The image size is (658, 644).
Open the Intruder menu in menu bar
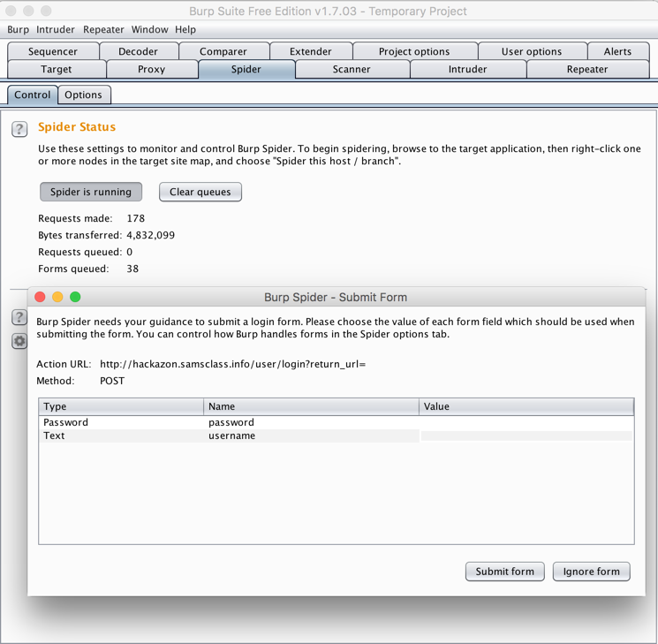(56, 29)
